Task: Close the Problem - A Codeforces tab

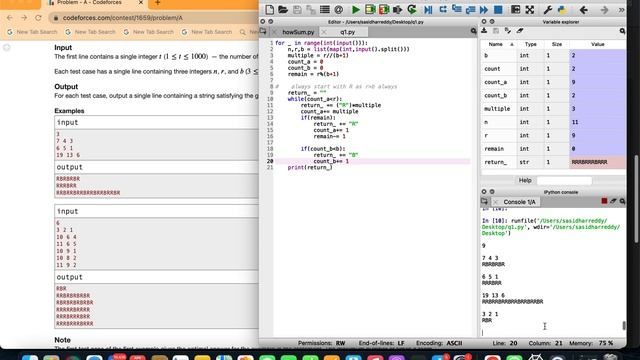Action: 141,3
